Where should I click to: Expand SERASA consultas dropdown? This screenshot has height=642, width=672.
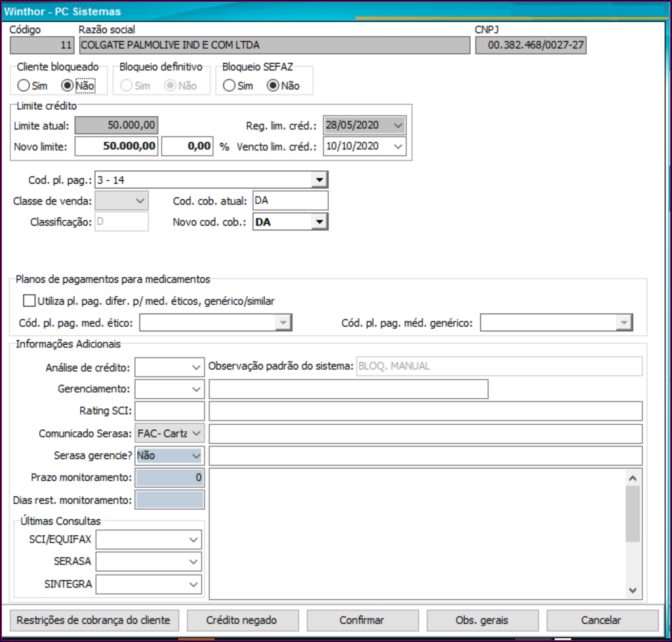194,562
